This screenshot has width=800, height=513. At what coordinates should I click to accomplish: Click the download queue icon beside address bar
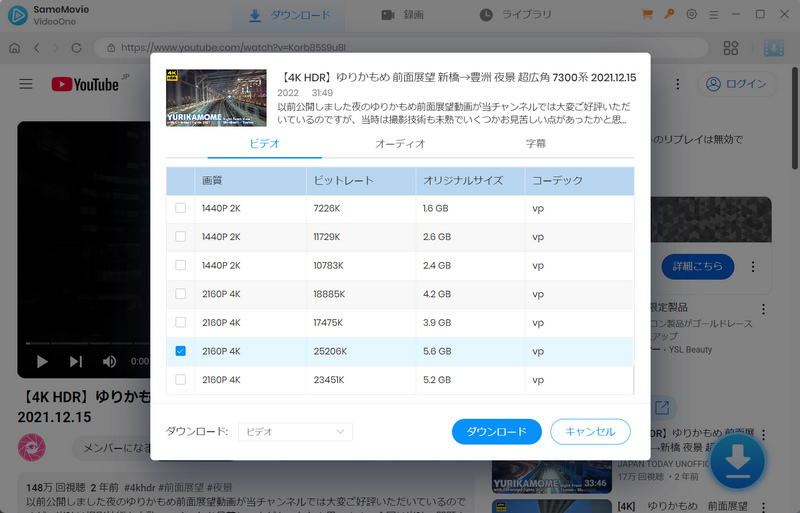(x=773, y=48)
